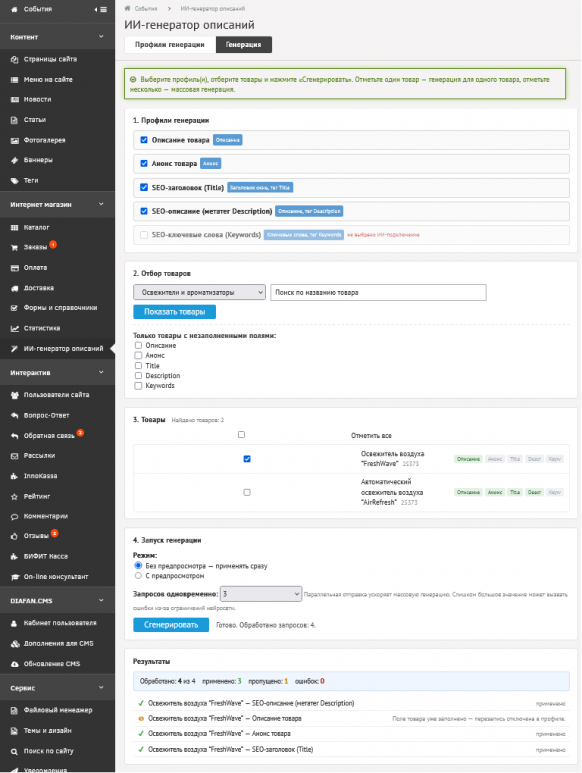This screenshot has width=582, height=773.
Task: Open Фотогалерея sidebar icon
Action: [14, 141]
